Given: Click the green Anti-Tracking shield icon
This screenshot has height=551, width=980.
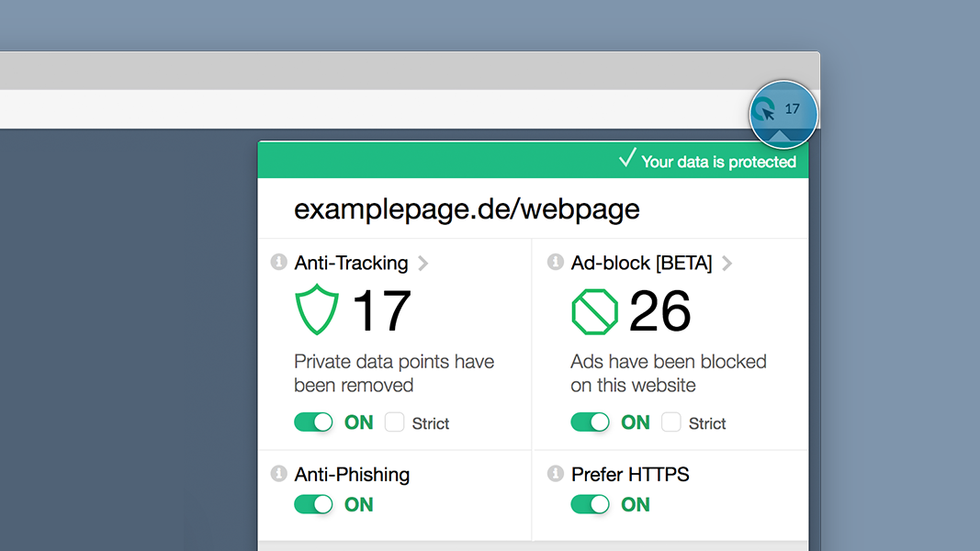Looking at the screenshot, I should click(317, 309).
